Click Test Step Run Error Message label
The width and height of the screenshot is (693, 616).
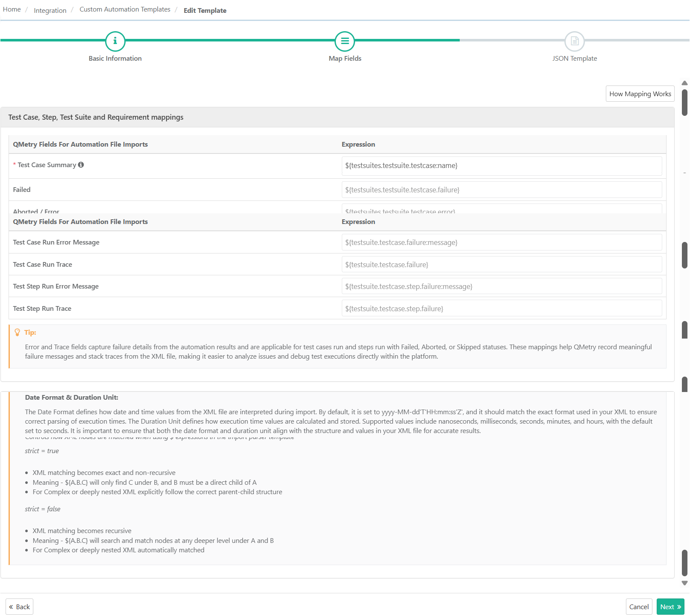click(x=56, y=286)
